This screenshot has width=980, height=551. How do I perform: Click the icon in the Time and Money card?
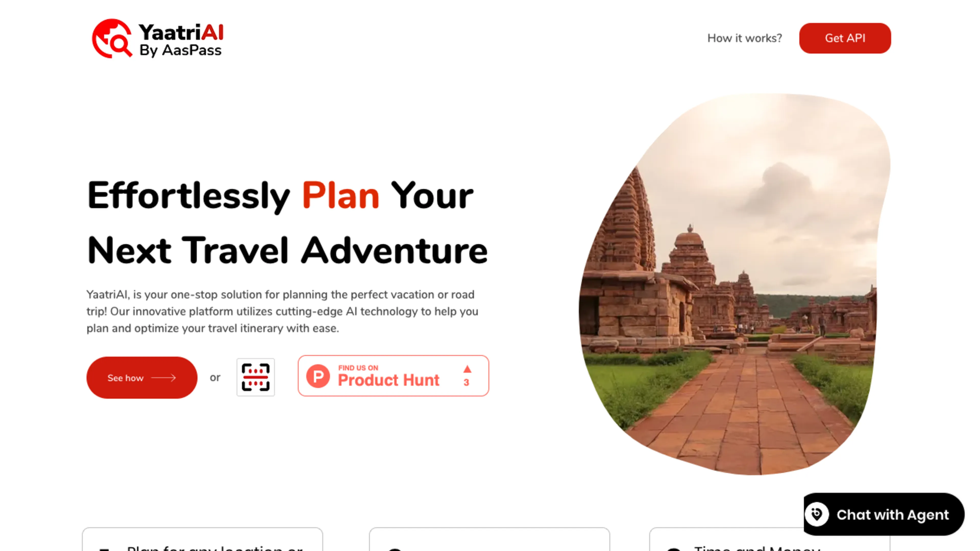click(x=673, y=549)
